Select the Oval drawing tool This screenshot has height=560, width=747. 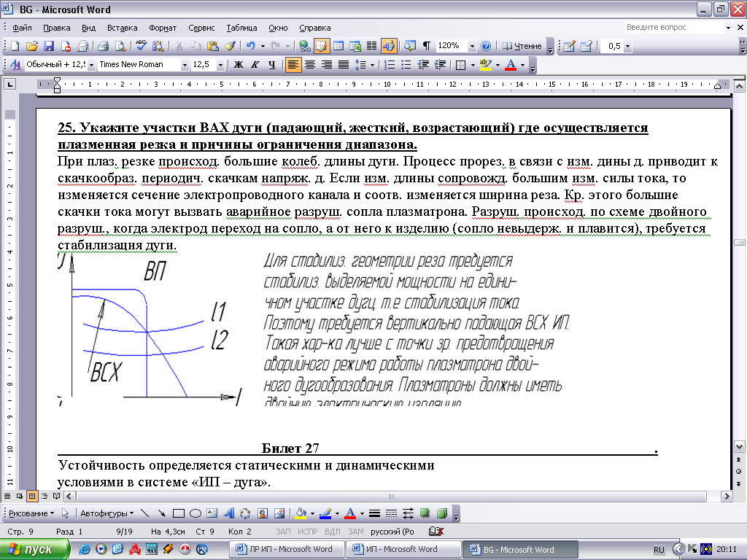click(x=196, y=513)
